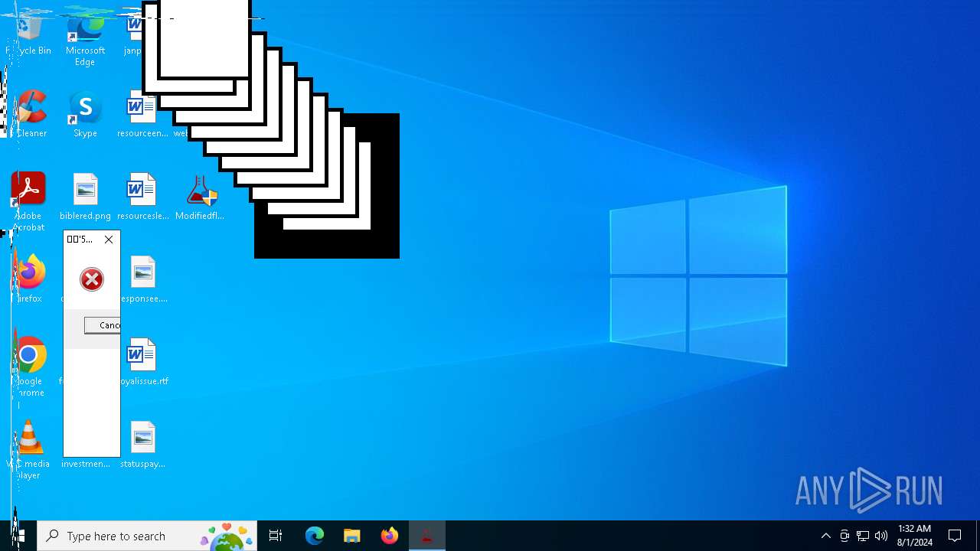Open Firefox from the taskbar
The image size is (980, 551).
(x=390, y=536)
